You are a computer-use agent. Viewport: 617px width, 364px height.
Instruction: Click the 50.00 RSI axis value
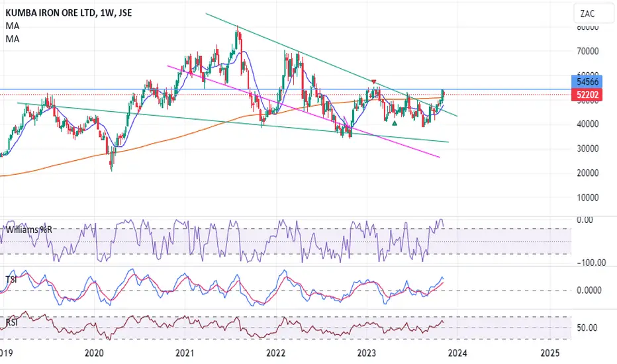click(x=587, y=328)
